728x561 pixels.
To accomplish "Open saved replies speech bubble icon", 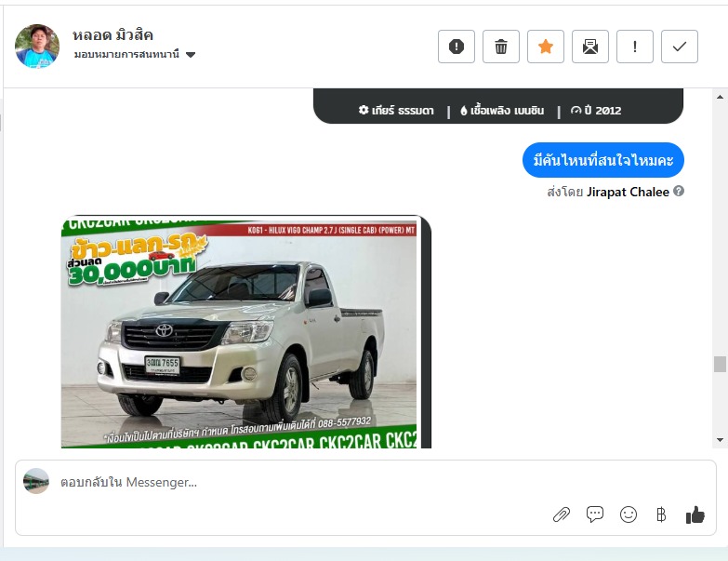I will [x=595, y=514].
